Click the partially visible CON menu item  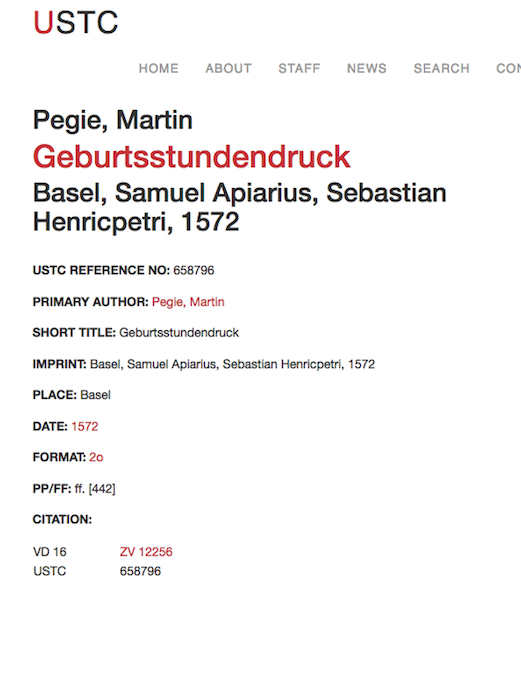[508, 68]
